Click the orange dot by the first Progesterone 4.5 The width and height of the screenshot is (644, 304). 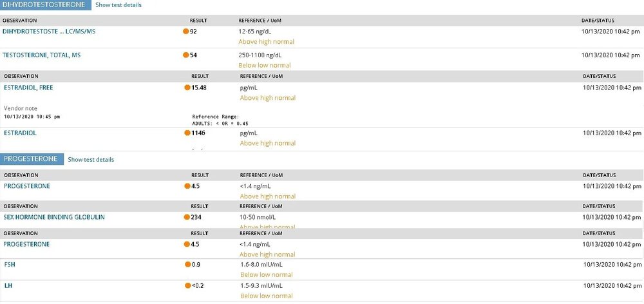pyautogui.click(x=187, y=186)
